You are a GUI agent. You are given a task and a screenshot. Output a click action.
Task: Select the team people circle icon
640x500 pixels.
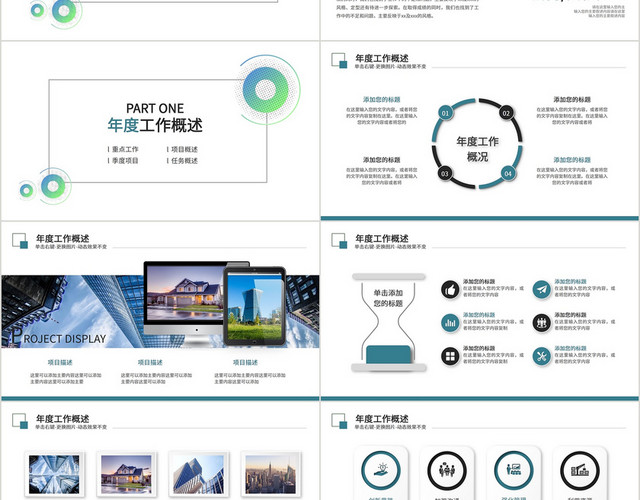coord(447,471)
